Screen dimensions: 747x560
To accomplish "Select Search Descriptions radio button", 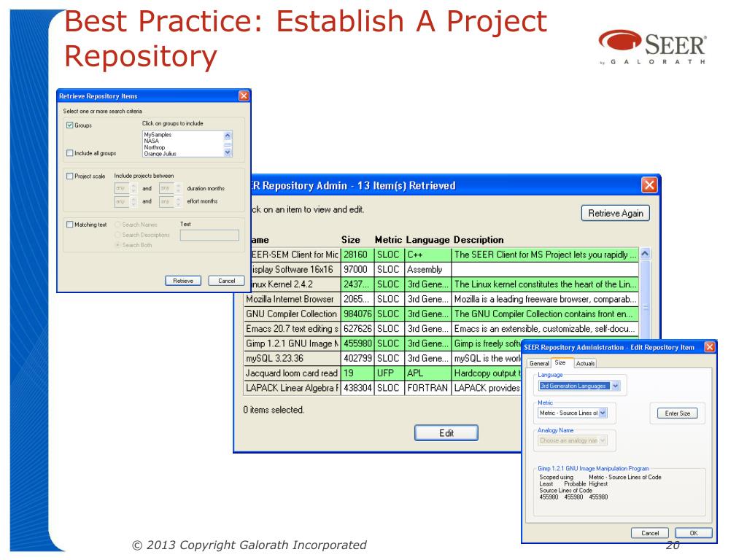I will click(x=117, y=235).
